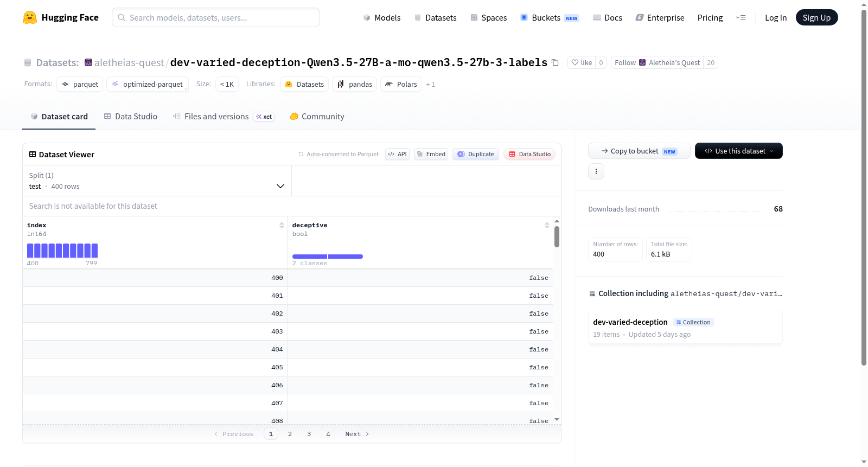Copy dataset name with copy icon
Viewport: 868px width, 467px height.
(x=555, y=62)
